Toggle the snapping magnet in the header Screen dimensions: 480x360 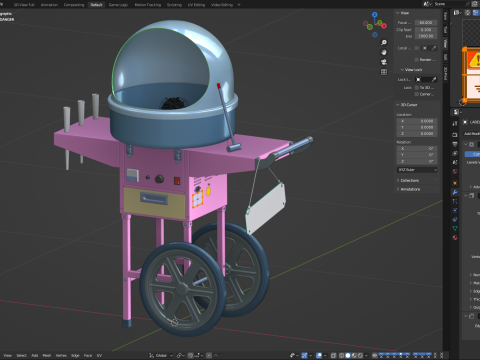[190, 355]
